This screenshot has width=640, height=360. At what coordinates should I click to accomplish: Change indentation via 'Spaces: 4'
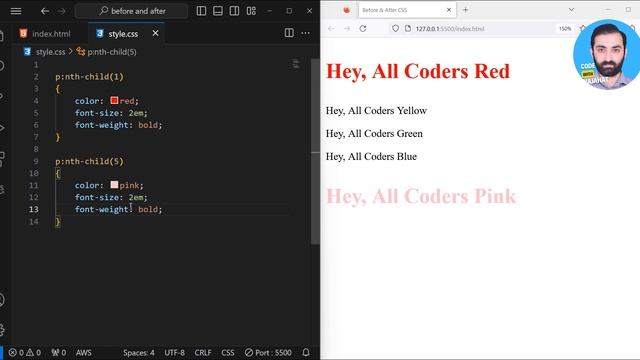pos(139,353)
